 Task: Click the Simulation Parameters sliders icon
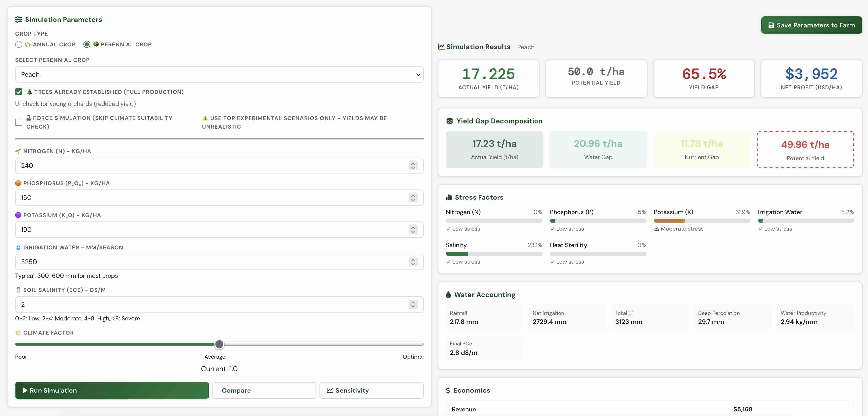18,20
